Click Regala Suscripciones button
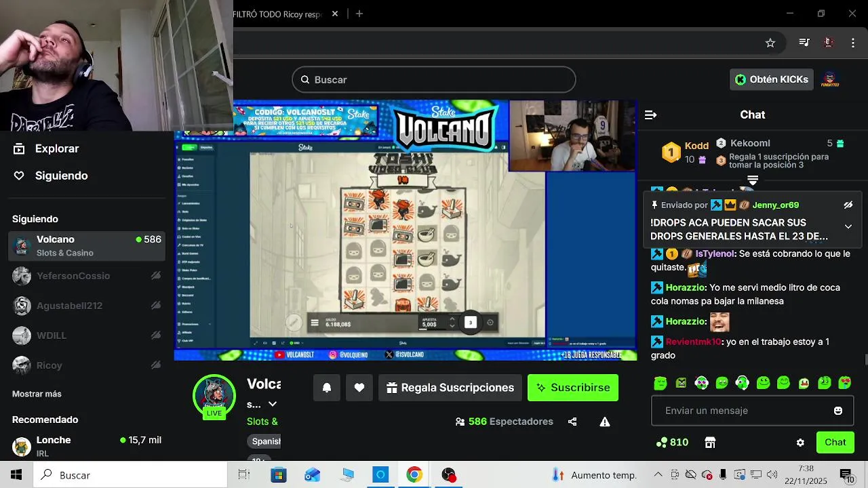This screenshot has height=488, width=868. click(450, 388)
